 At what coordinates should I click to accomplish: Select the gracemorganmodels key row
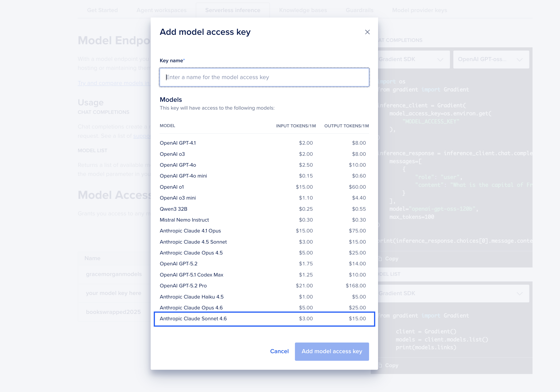(x=114, y=274)
